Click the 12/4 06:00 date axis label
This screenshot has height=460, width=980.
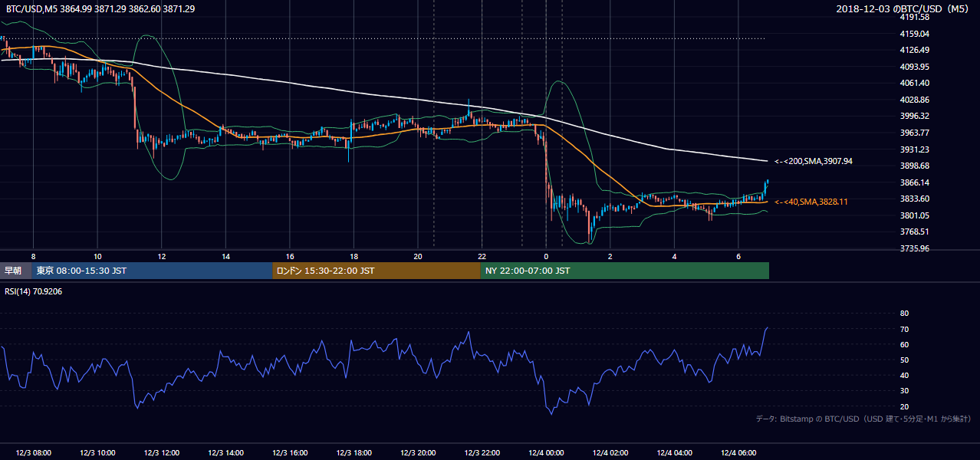(x=738, y=453)
